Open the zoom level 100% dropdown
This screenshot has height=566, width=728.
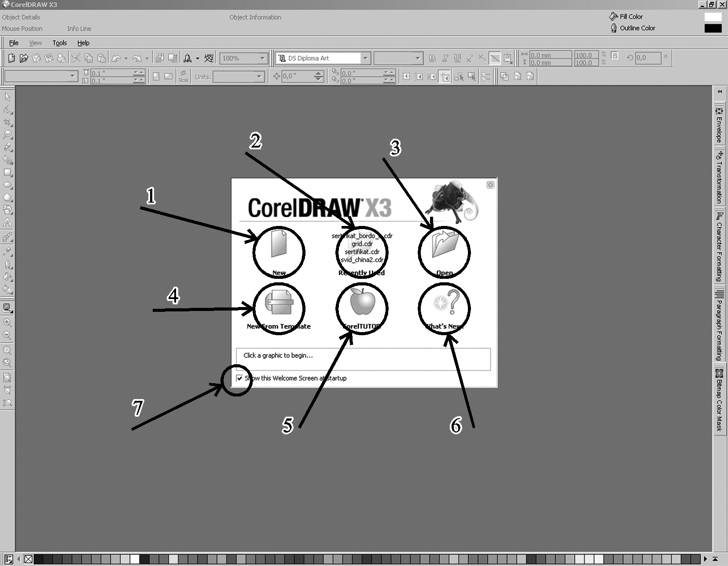click(262, 58)
